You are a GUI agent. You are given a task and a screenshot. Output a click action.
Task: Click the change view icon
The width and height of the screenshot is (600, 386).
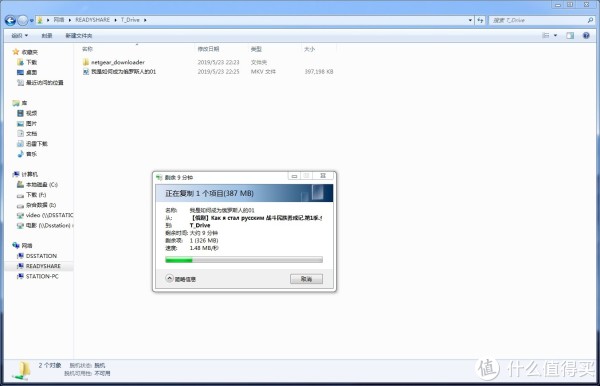[546, 36]
